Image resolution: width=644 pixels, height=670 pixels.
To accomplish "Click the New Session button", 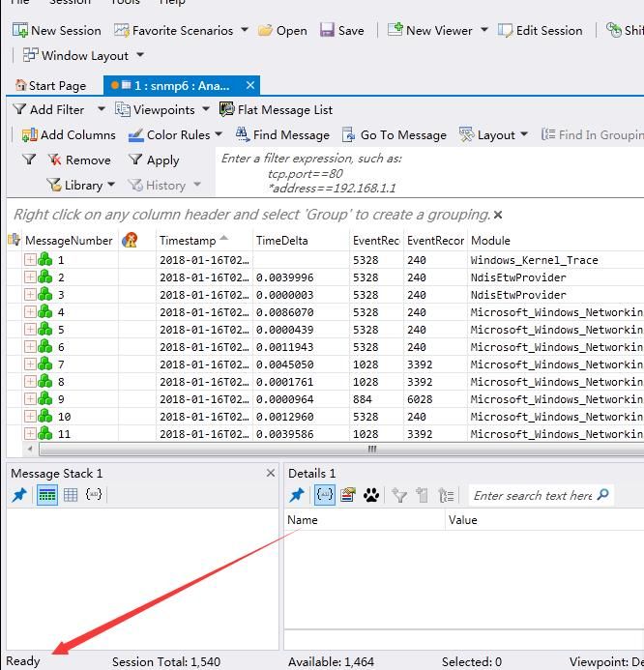I will pyautogui.click(x=57, y=31).
